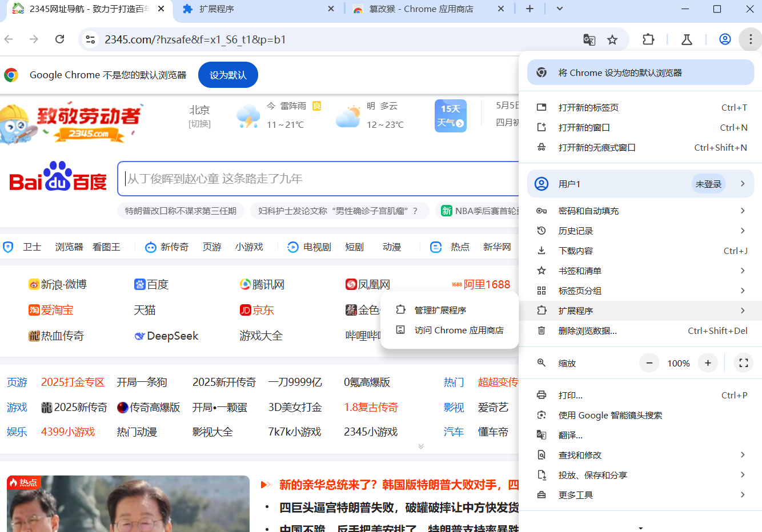Click the address bar URL text
Screen dimensions: 762x532
coord(195,39)
